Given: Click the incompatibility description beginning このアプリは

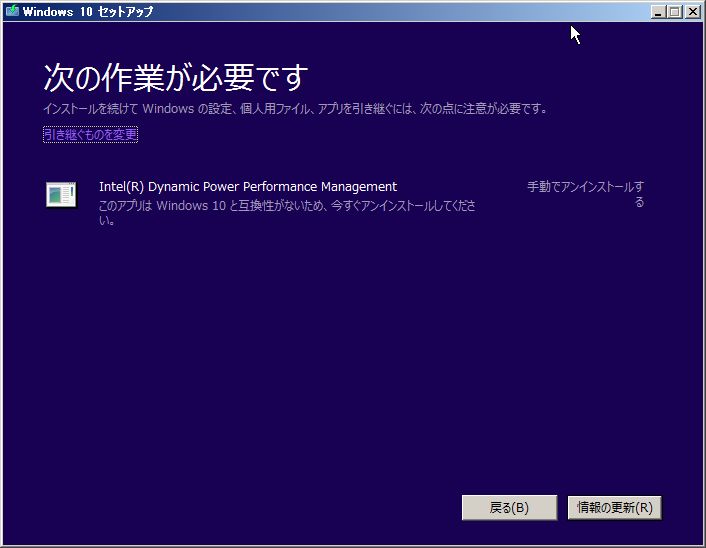Looking at the screenshot, I should (x=287, y=213).
